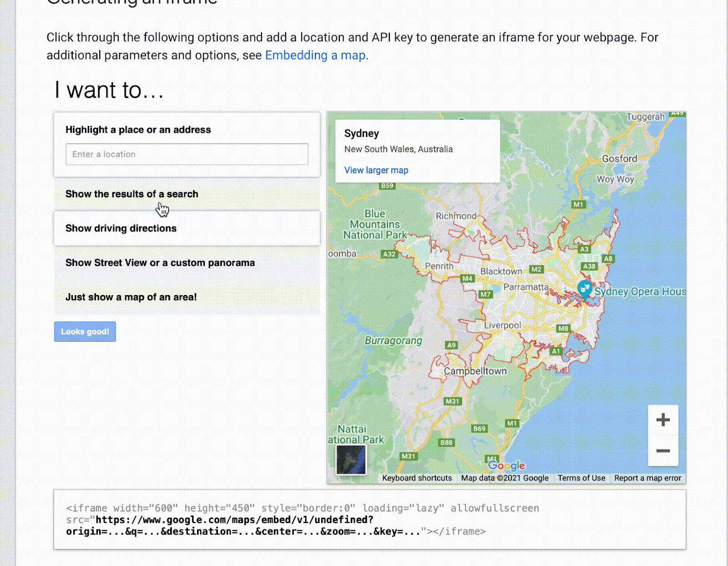
Task: Open Keyboard shortcuts on the map
Action: (x=417, y=478)
